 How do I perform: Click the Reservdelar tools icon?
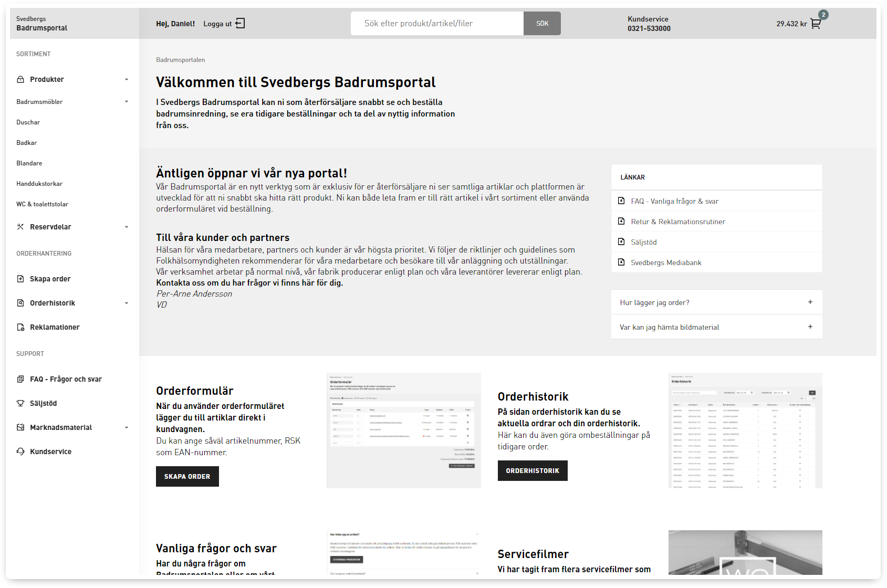click(20, 227)
